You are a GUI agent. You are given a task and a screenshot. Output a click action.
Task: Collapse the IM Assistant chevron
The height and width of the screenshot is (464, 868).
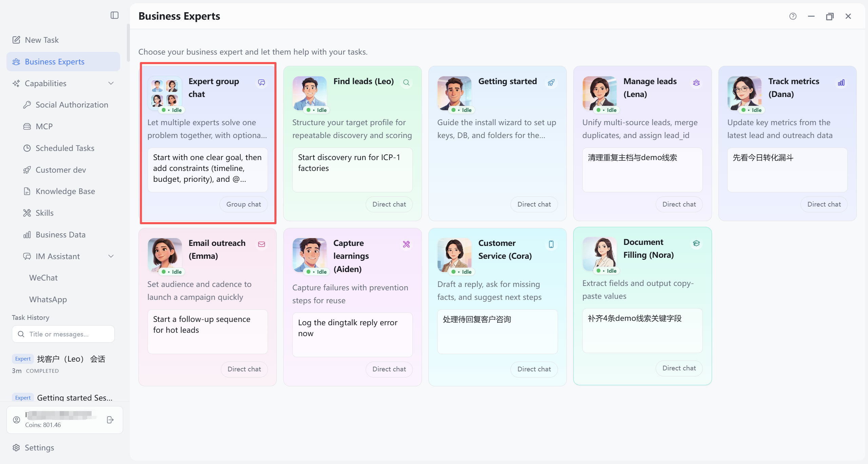[111, 256]
